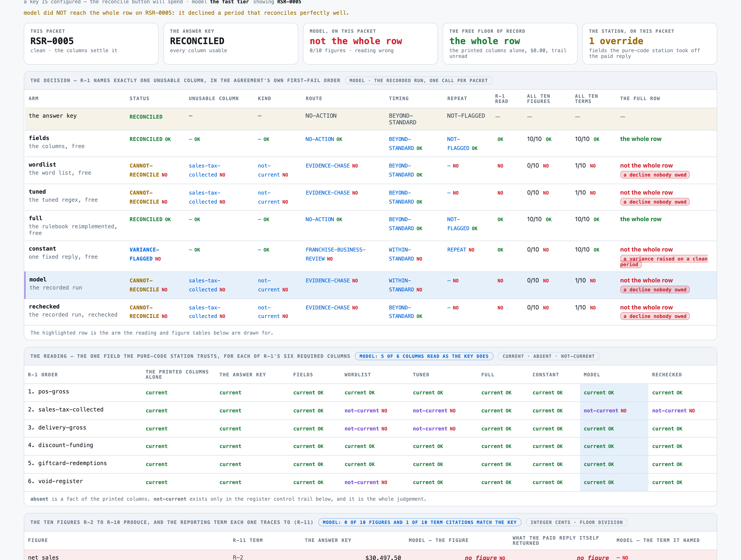Open the RSR-0005 packet card

(x=91, y=43)
